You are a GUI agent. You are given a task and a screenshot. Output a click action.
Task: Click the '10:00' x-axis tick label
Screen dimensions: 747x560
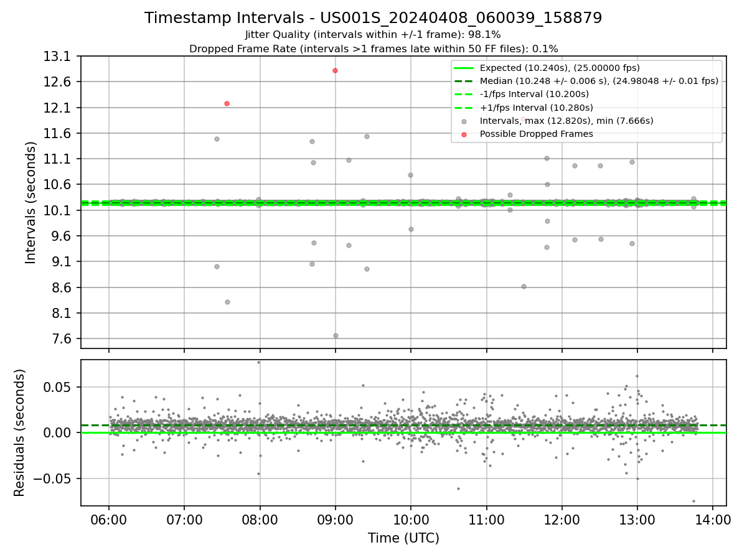point(411,519)
